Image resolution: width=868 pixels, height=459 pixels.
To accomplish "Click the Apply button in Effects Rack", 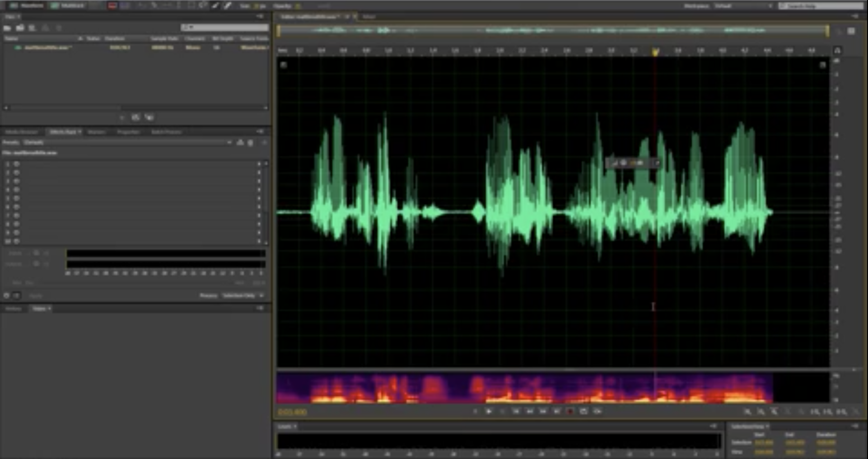I will click(x=36, y=295).
